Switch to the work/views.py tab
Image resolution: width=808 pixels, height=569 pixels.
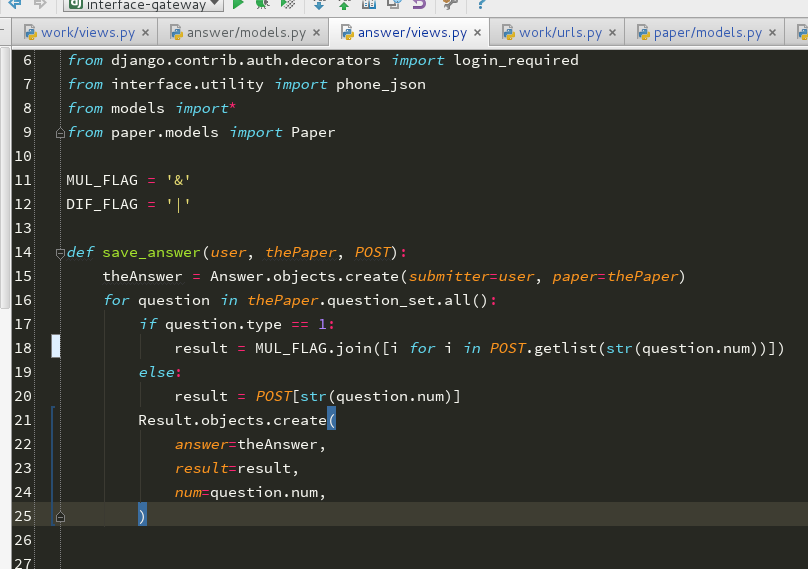(x=86, y=33)
